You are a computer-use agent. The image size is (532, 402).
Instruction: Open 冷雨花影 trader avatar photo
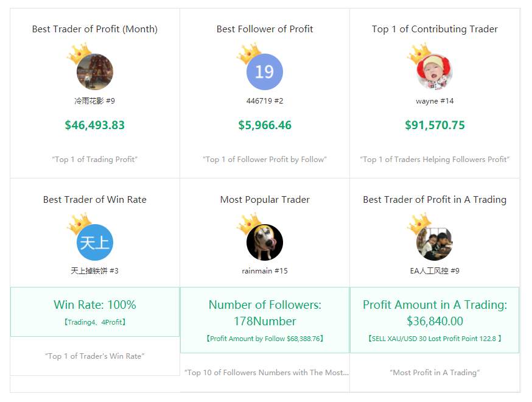[x=95, y=72]
